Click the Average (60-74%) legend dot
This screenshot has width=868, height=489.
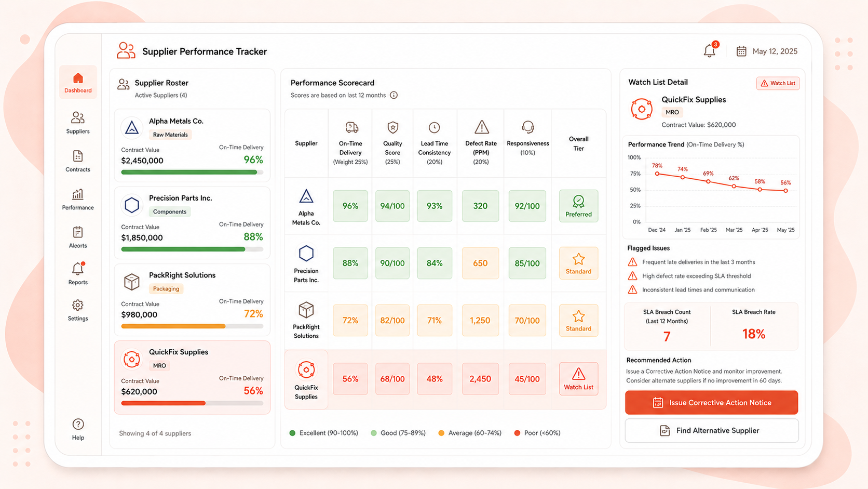[441, 433]
